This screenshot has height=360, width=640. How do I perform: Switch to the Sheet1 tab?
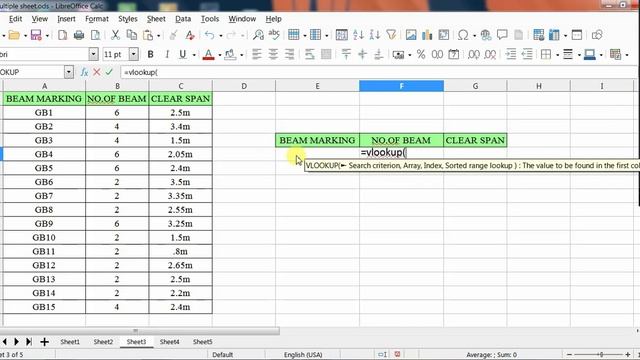click(x=70, y=342)
